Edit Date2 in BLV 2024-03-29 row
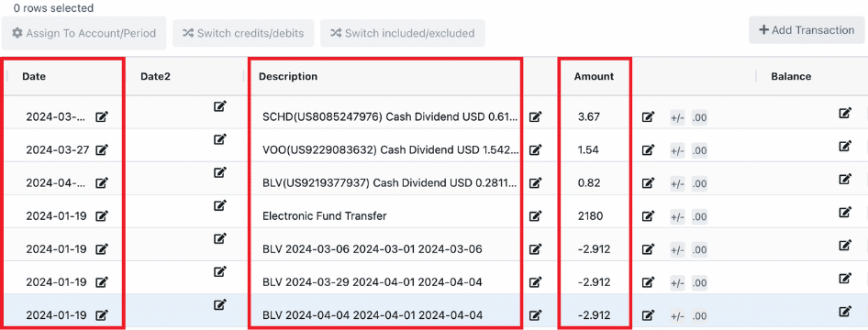 (x=220, y=271)
